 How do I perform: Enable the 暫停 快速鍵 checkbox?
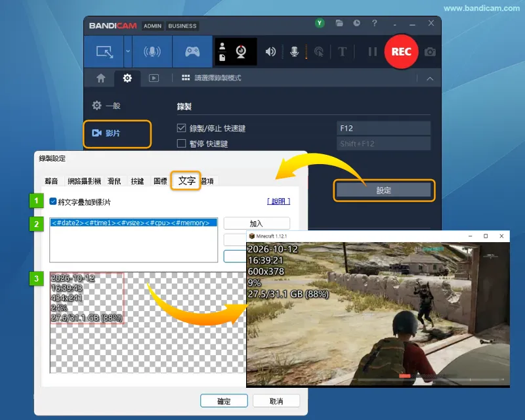click(x=181, y=144)
